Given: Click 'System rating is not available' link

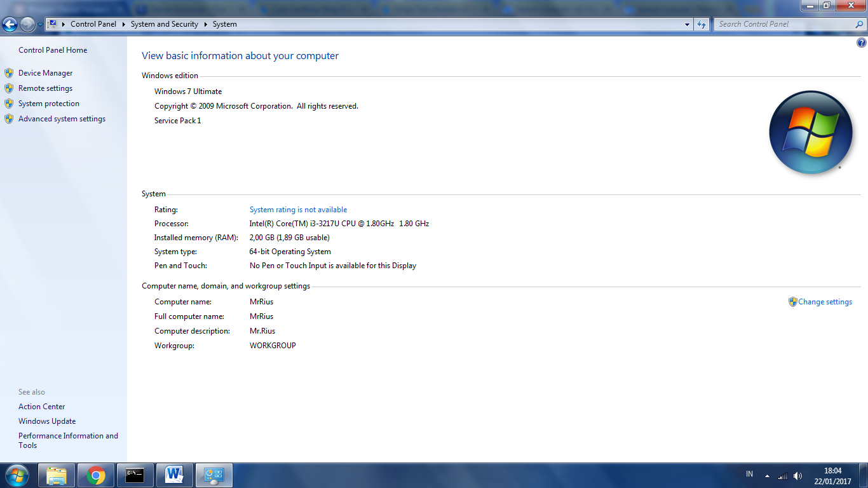Looking at the screenshot, I should [x=299, y=210].
